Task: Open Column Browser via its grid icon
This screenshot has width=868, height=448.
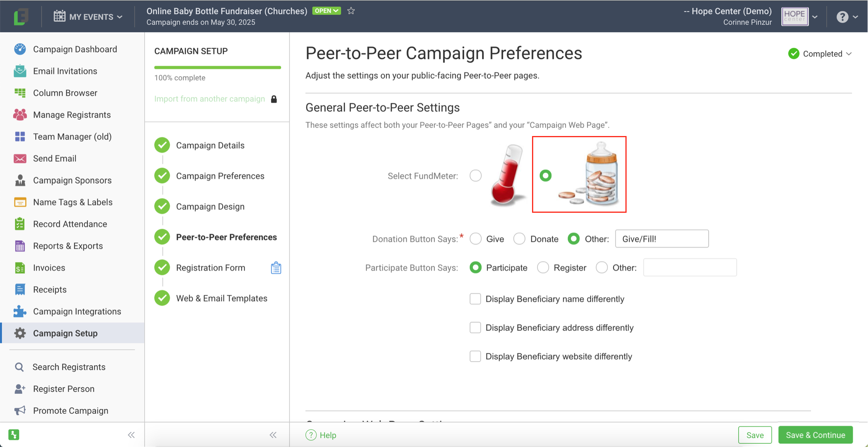Action: [x=20, y=93]
